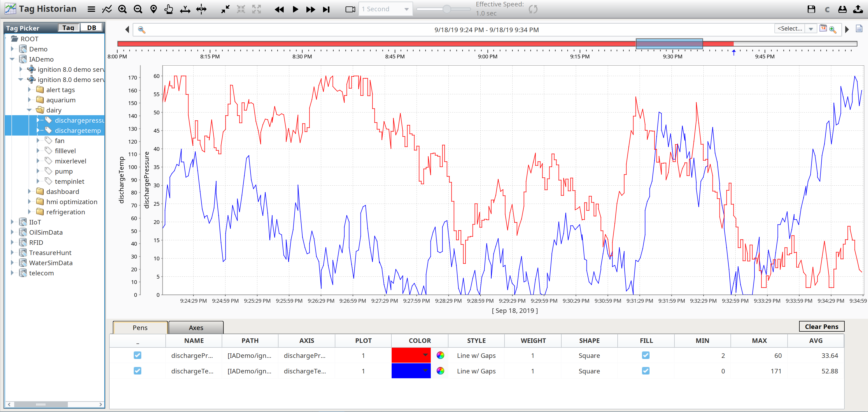868x412 pixels.
Task: Open the Axes tab
Action: tap(196, 328)
